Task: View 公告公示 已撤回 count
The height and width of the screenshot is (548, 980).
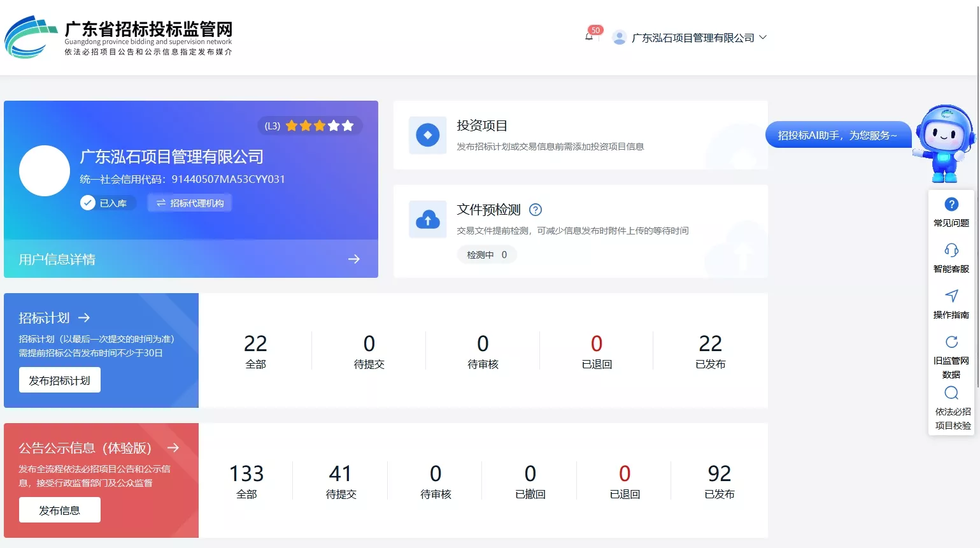Action: (x=530, y=480)
